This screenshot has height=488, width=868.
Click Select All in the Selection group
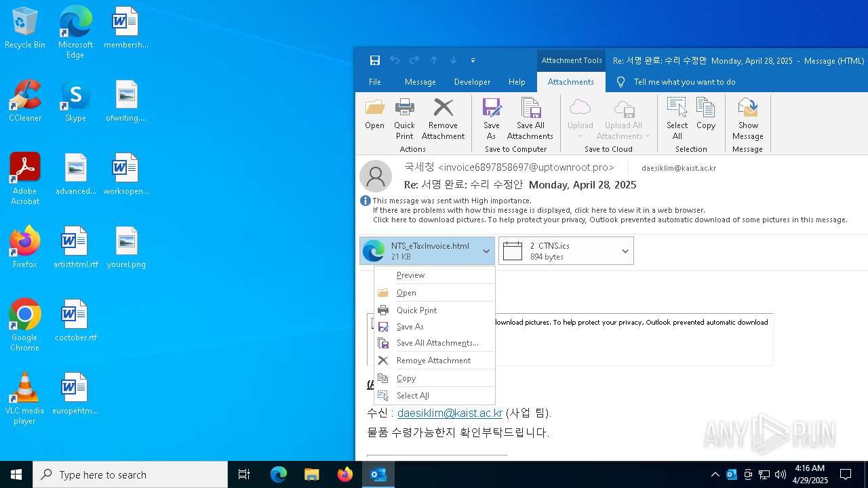pos(677,119)
